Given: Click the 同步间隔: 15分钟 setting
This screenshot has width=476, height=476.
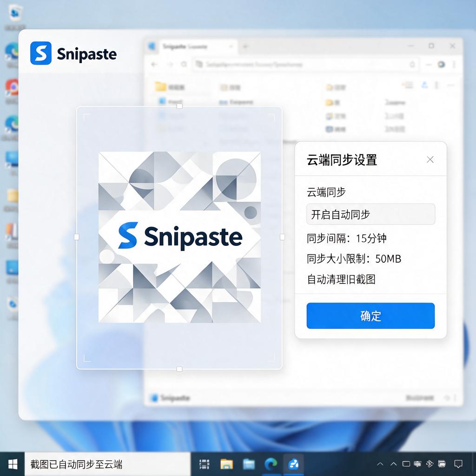Looking at the screenshot, I should coord(346,238).
